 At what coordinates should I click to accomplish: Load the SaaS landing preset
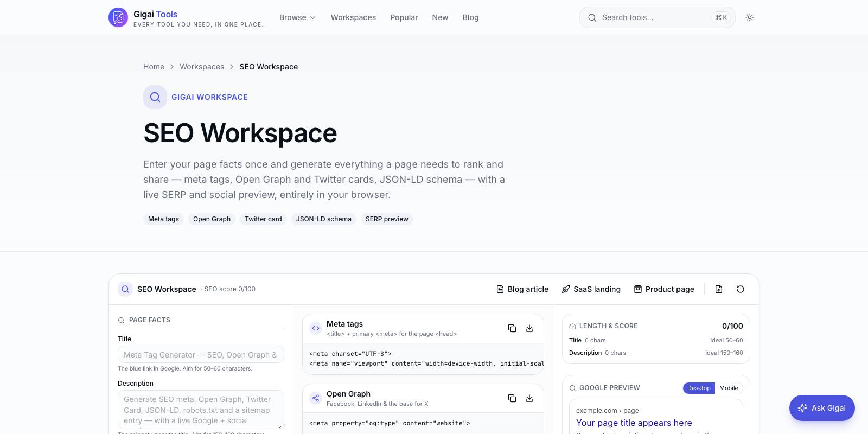[x=591, y=289]
